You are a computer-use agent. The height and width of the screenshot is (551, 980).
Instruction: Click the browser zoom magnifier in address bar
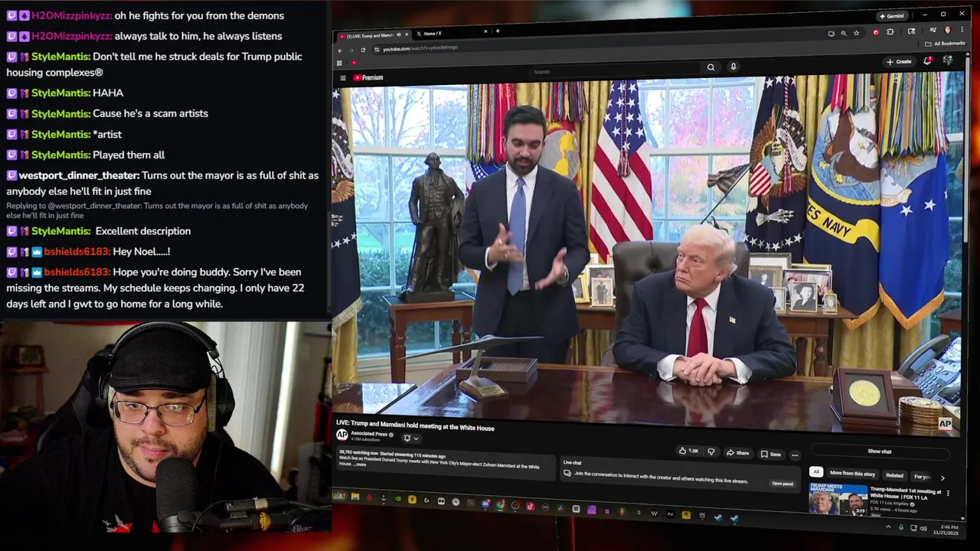coord(844,33)
